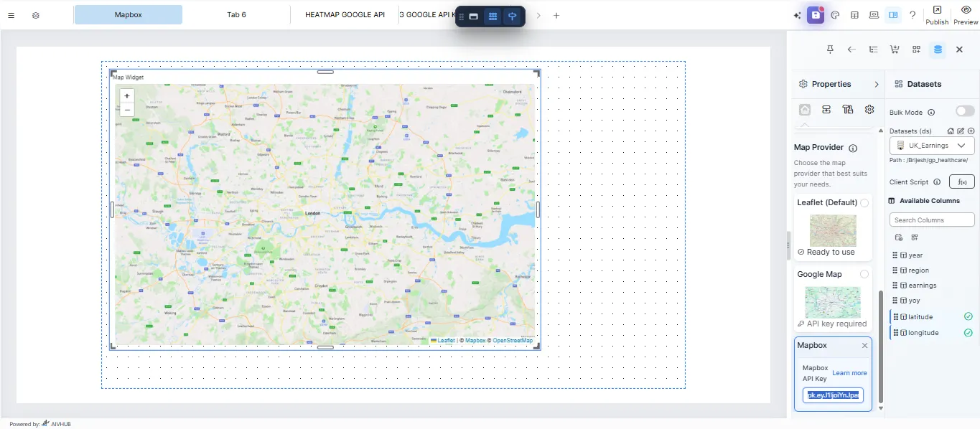Open the Mapbox API key Learn more link
Viewport: 980px width, 429px height.
849,372
